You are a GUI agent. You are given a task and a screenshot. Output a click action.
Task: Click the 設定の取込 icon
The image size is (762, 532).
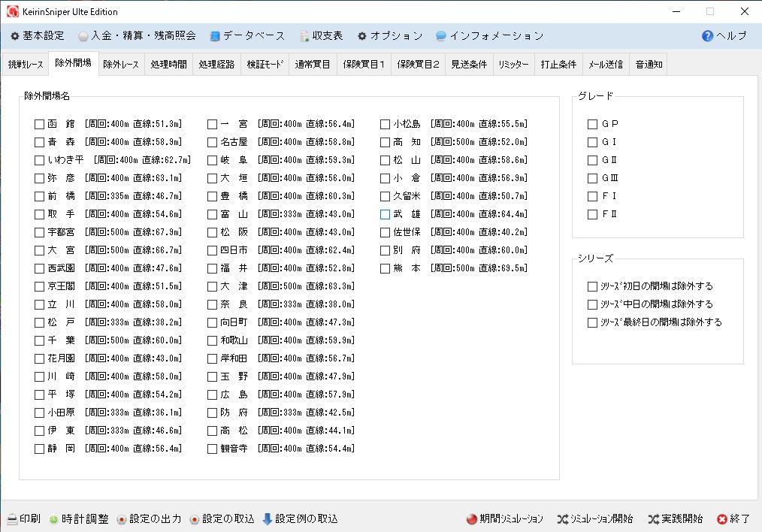point(195,519)
